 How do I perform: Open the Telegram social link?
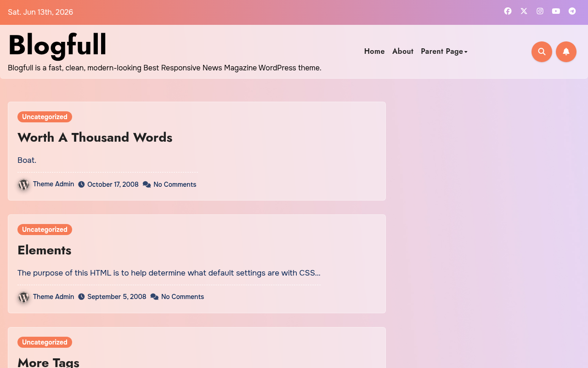(572, 11)
